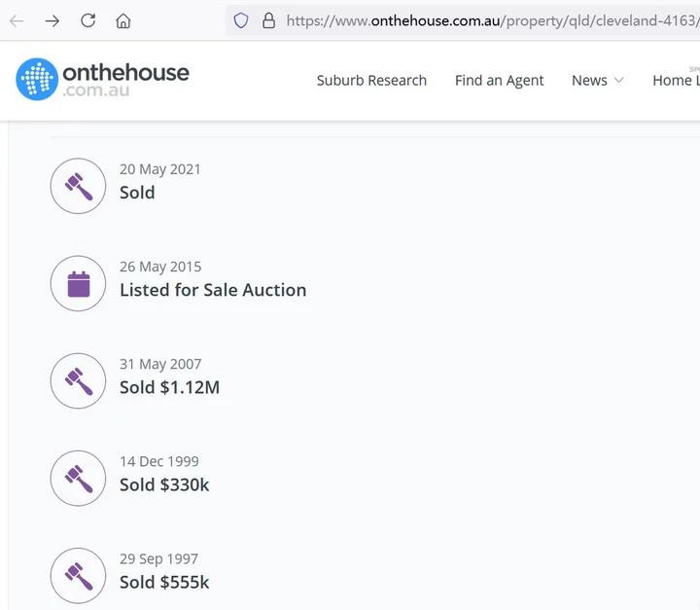Reload the page with the refresh icon

88,20
